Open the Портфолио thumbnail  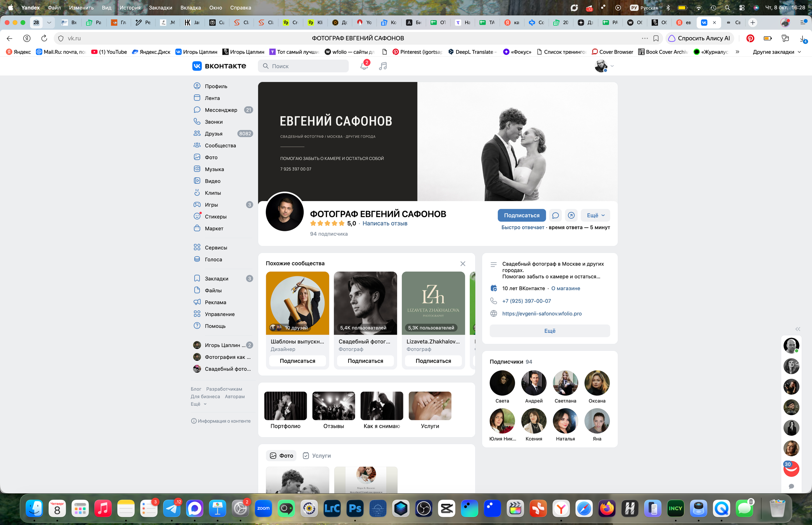tap(285, 406)
